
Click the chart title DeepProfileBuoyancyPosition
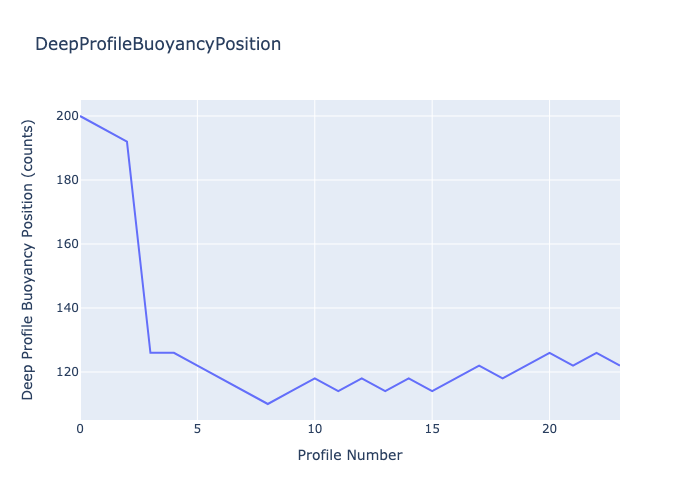(x=157, y=44)
